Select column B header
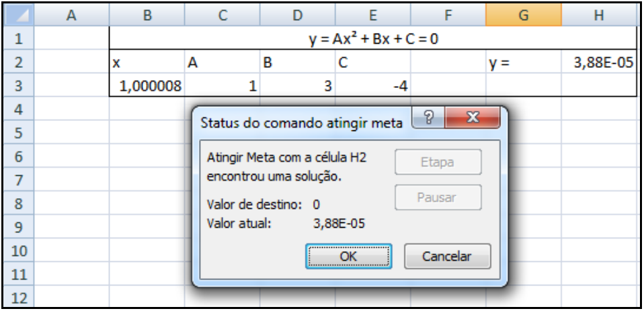Viewport: 644px width, 311px height. pyautogui.click(x=147, y=15)
